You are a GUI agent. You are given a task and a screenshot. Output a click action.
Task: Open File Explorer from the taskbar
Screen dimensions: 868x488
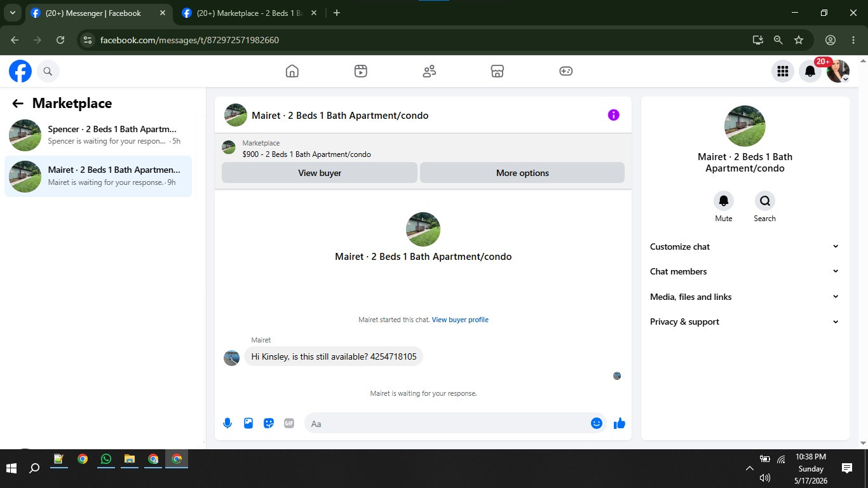130,459
